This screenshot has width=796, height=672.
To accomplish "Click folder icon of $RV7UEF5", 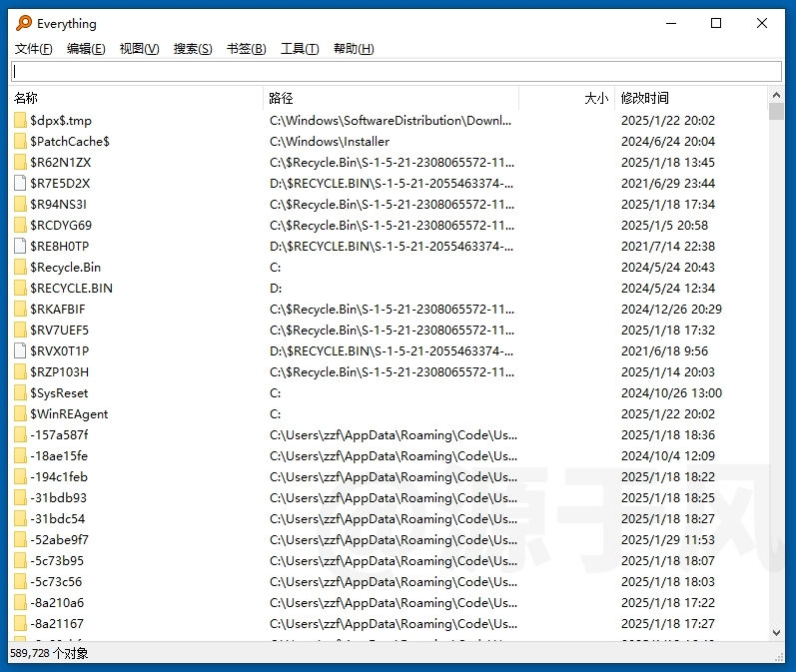I will [20, 331].
